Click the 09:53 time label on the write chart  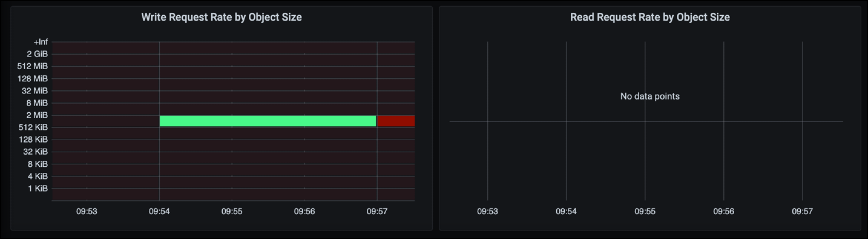87,211
